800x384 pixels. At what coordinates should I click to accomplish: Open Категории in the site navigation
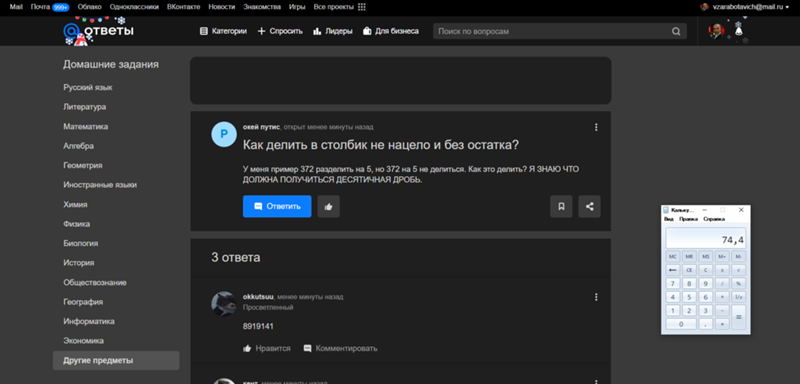(x=223, y=31)
